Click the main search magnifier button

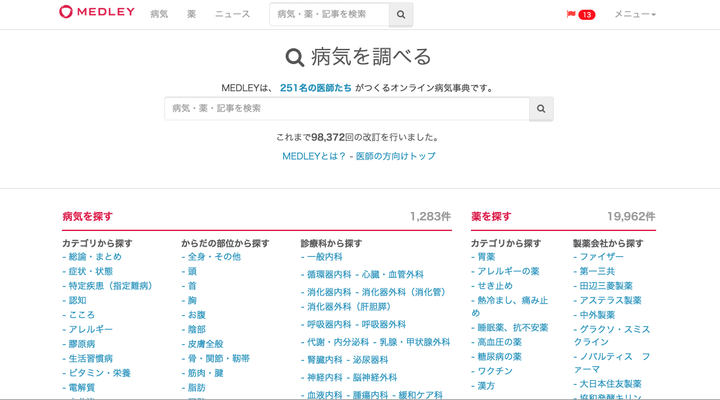pyautogui.click(x=541, y=109)
